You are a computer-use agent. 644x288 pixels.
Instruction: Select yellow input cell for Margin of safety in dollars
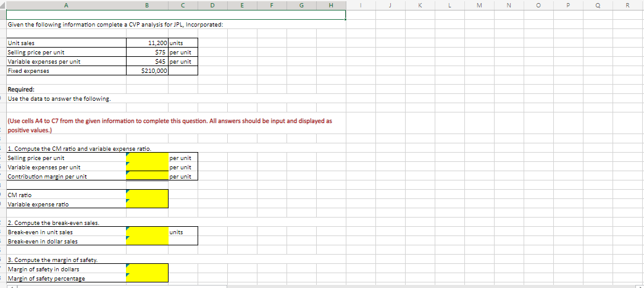pyautogui.click(x=147, y=268)
